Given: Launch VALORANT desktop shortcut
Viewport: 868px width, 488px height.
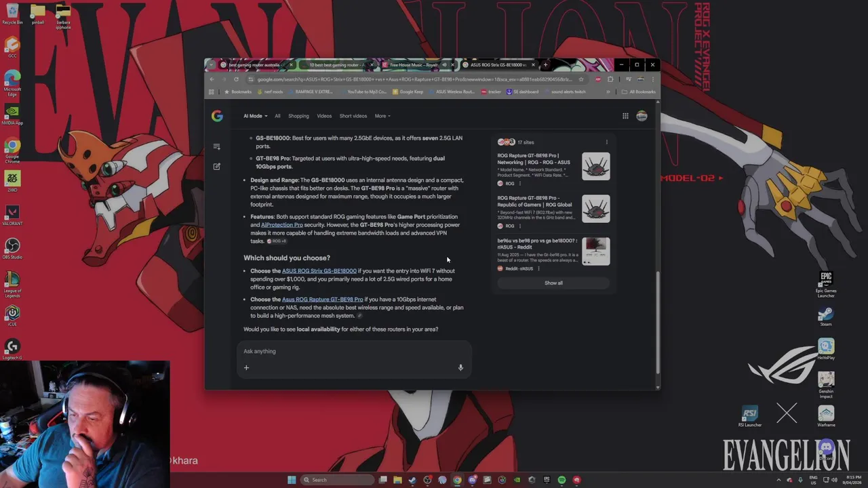Looking at the screenshot, I should point(12,216).
